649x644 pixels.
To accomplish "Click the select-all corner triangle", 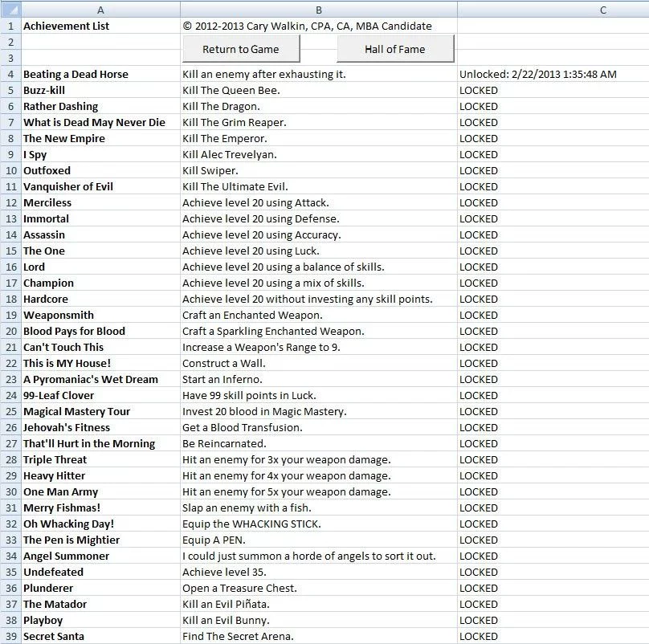I will click(x=10, y=9).
